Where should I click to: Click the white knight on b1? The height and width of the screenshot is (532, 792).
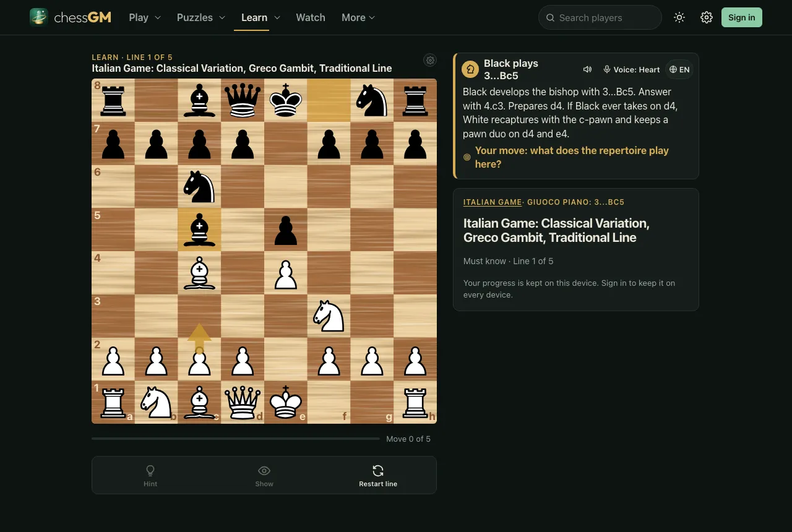point(157,402)
